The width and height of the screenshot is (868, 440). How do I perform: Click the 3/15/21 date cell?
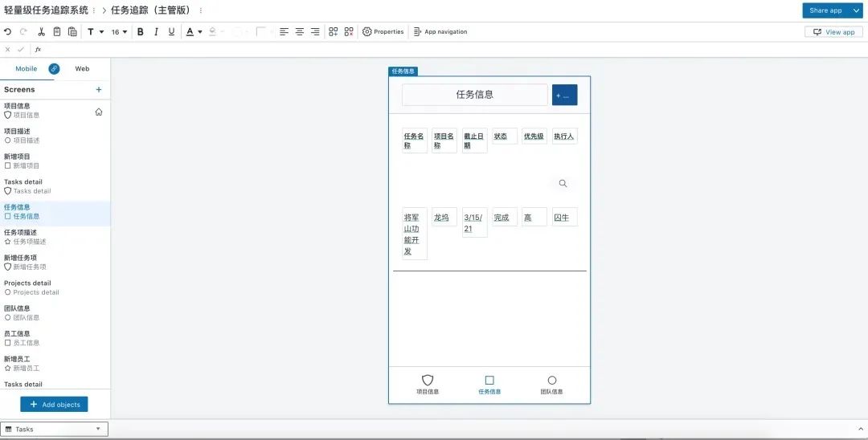(474, 222)
